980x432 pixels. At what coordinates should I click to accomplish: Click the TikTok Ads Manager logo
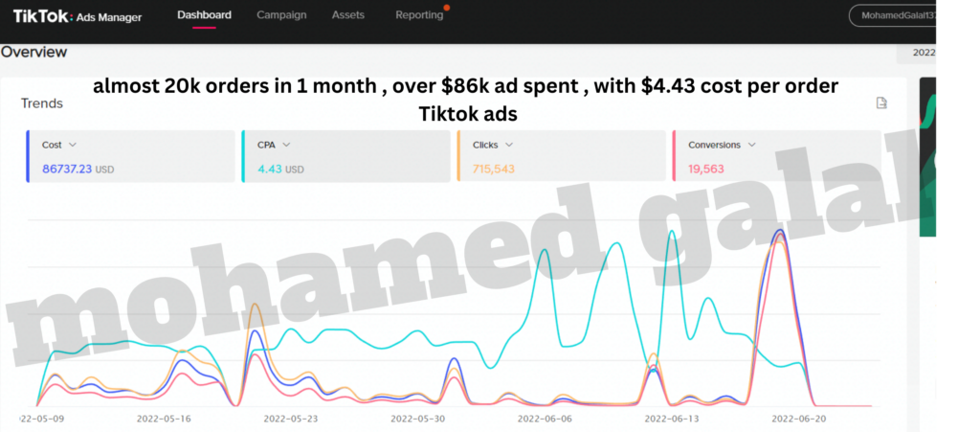[x=78, y=16]
